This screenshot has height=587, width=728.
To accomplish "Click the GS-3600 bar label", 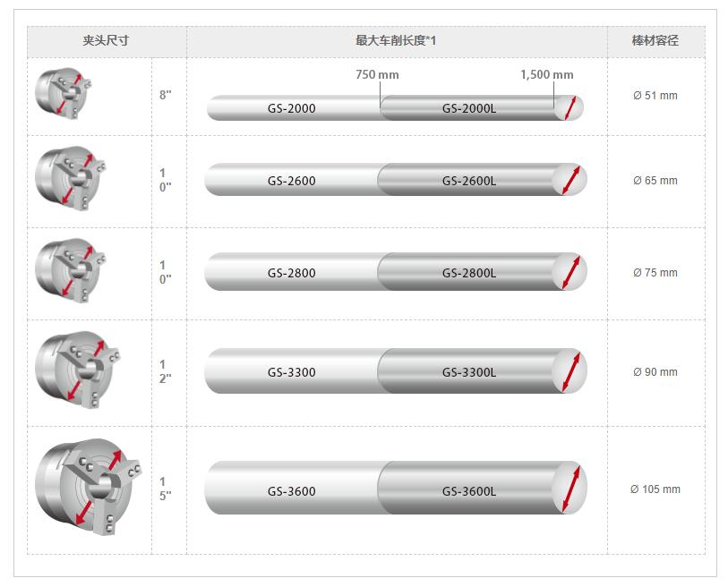I will tap(292, 491).
